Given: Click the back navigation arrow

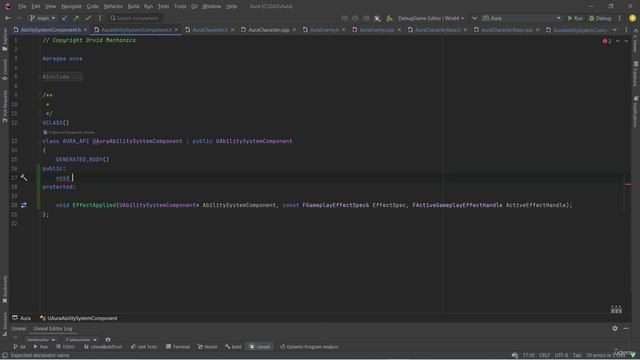Looking at the screenshot, I should 8,18.
